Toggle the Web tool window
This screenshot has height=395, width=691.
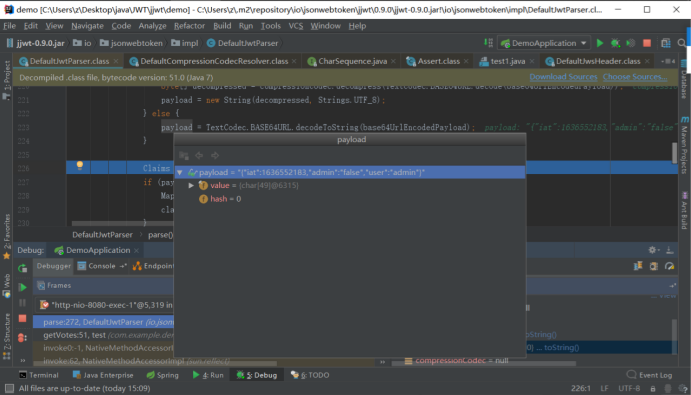(x=7, y=286)
